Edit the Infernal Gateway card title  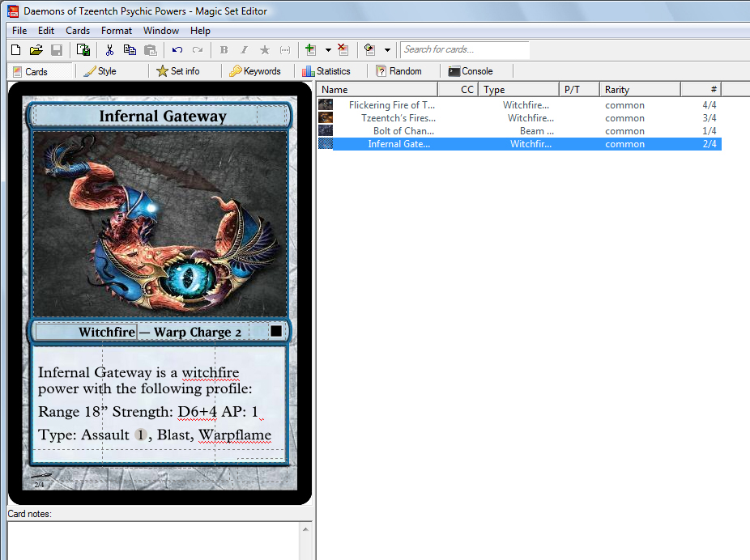(x=162, y=116)
